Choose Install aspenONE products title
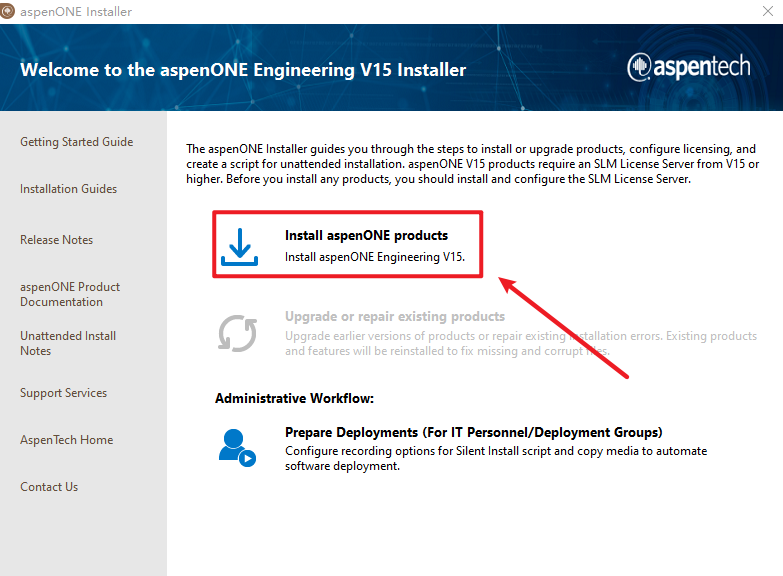 click(366, 236)
